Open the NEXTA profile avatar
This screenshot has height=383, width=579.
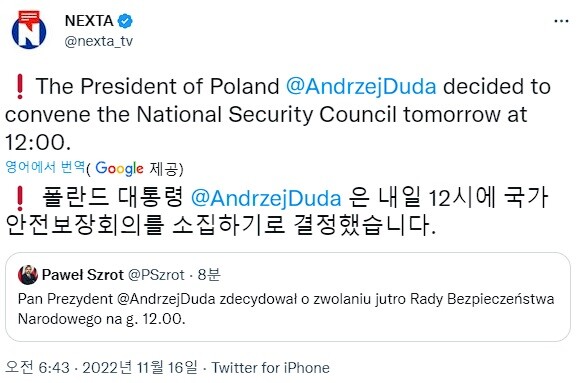point(29,30)
